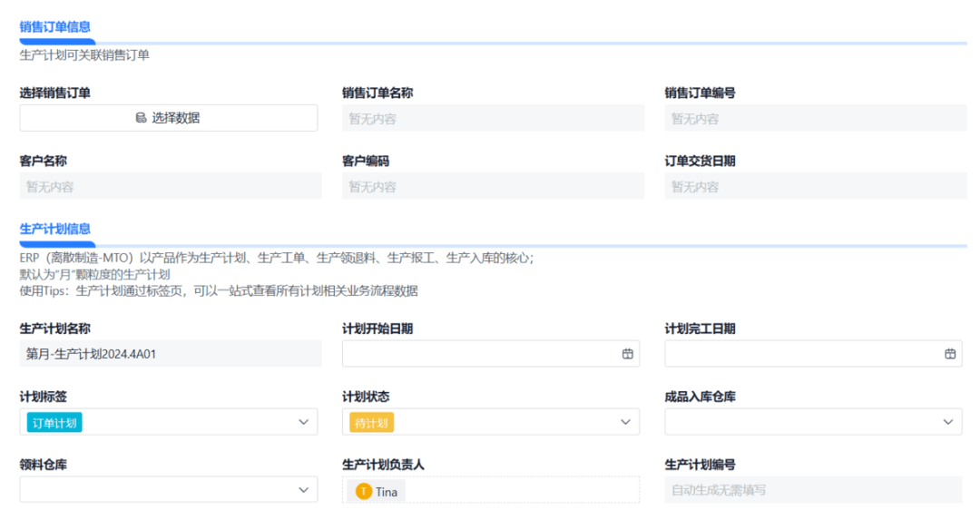Screen dimensions: 980x530
Task: Open calendar icon for 计划开始日期
Action: 627,354
